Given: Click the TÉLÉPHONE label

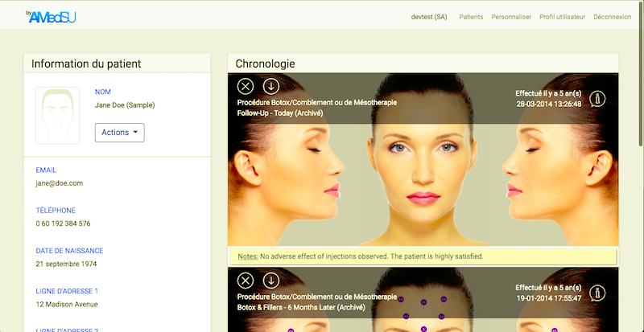Looking at the screenshot, I should coord(56,211).
